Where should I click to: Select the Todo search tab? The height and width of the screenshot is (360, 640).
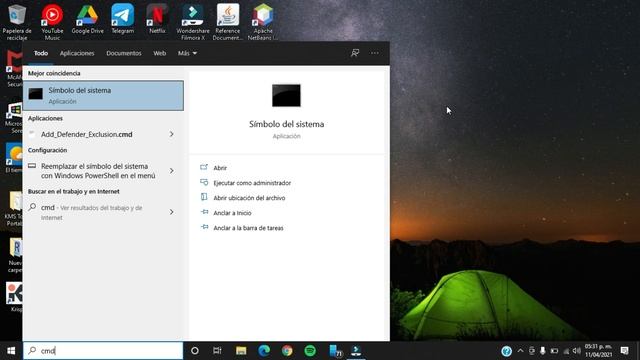(x=41, y=53)
